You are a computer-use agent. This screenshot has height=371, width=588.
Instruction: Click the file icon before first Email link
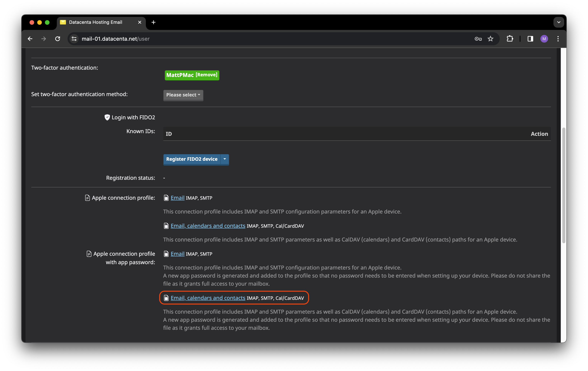pos(166,198)
